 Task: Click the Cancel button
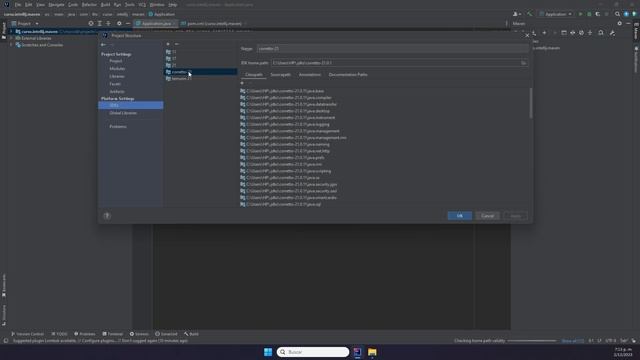coord(487,216)
